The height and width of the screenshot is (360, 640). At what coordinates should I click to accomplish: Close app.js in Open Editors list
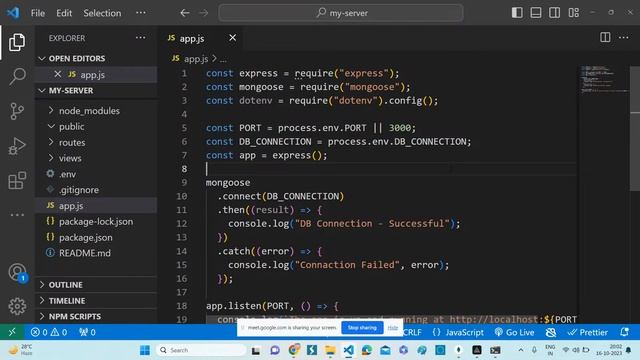click(58, 74)
